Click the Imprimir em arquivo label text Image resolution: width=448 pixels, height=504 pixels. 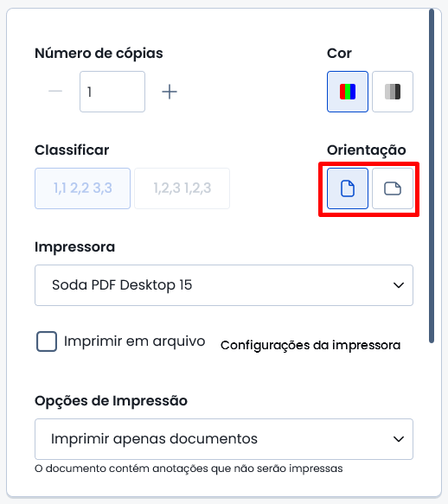134,341
